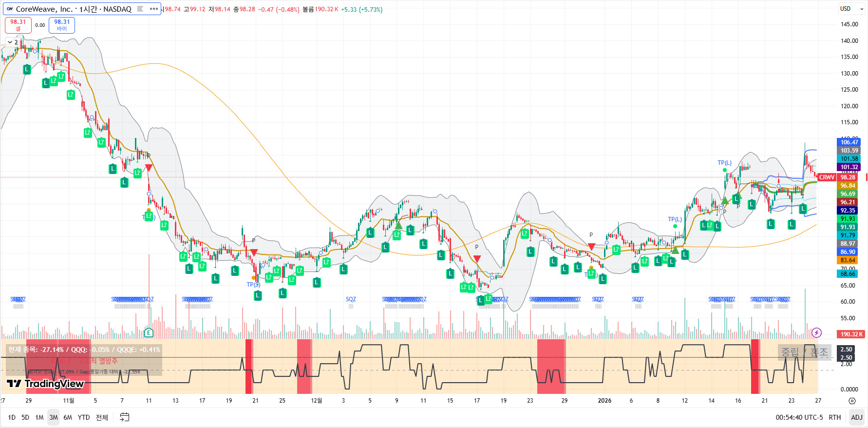
Task: Click the red down-triangle marker near 2026
Action: click(x=591, y=247)
